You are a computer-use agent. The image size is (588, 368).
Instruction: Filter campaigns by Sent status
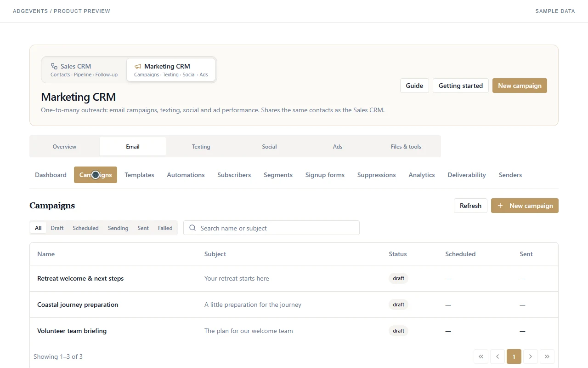pos(143,228)
